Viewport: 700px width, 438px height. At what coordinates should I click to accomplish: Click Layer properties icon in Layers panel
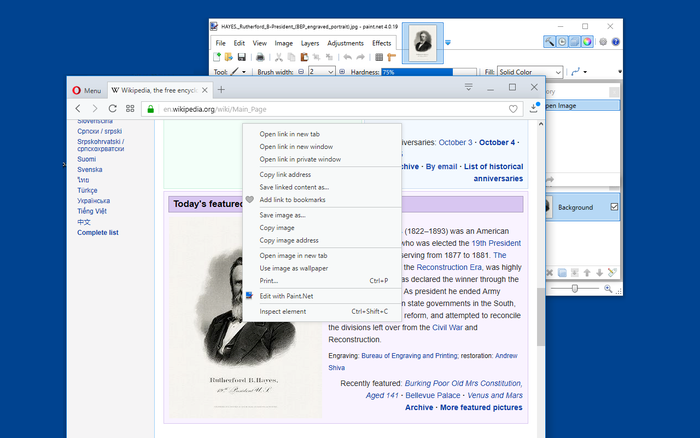pyautogui.click(x=612, y=272)
